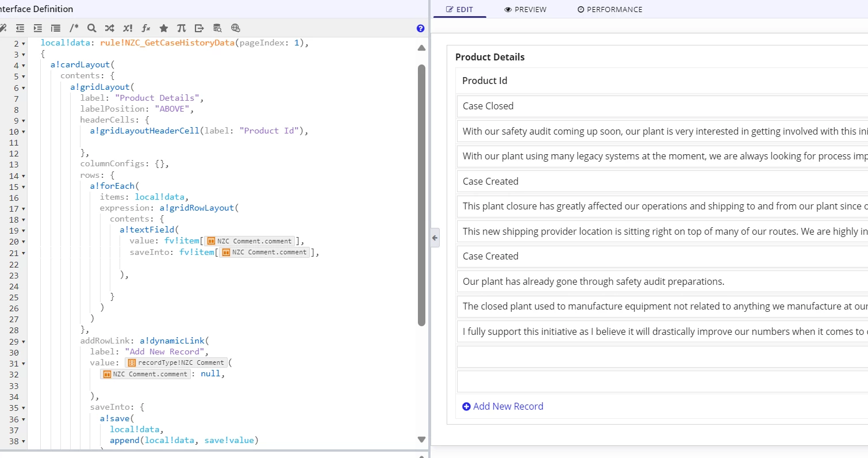Click the NZC Comment.comment chip on line 21
The width and height of the screenshot is (868, 458).
264,252
